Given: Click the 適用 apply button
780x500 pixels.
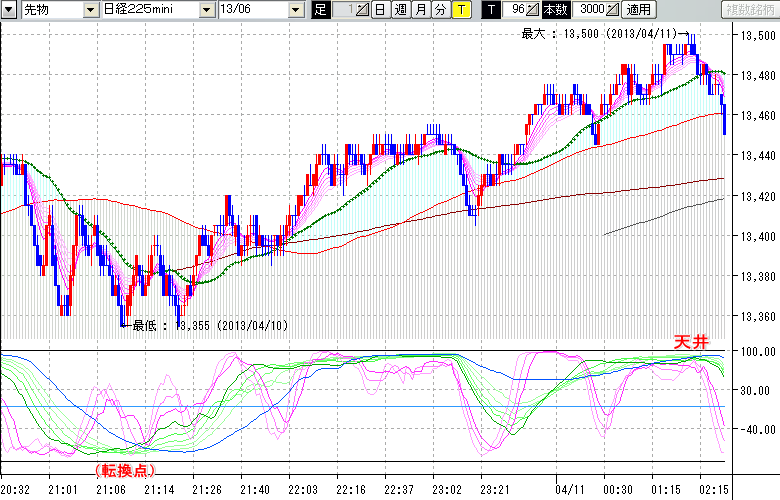Looking at the screenshot, I should click(x=637, y=10).
